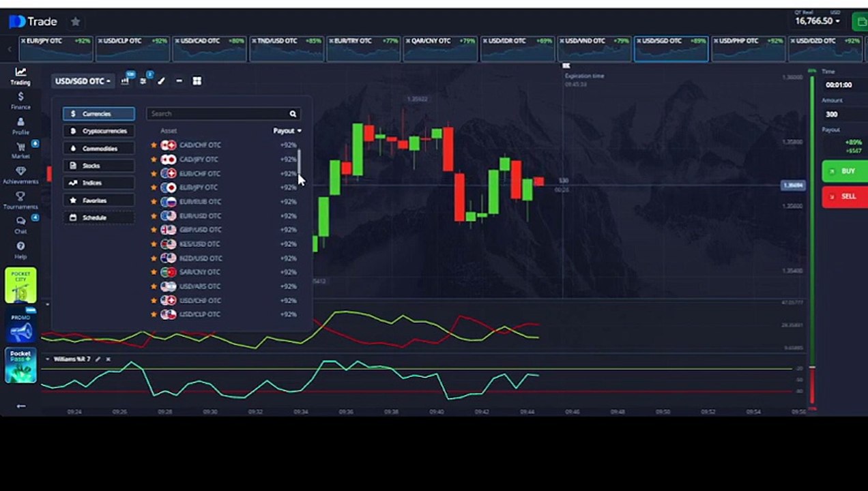Switch to the USD/PHP OTC chart tab
This screenshot has height=491, width=868.
(748, 48)
